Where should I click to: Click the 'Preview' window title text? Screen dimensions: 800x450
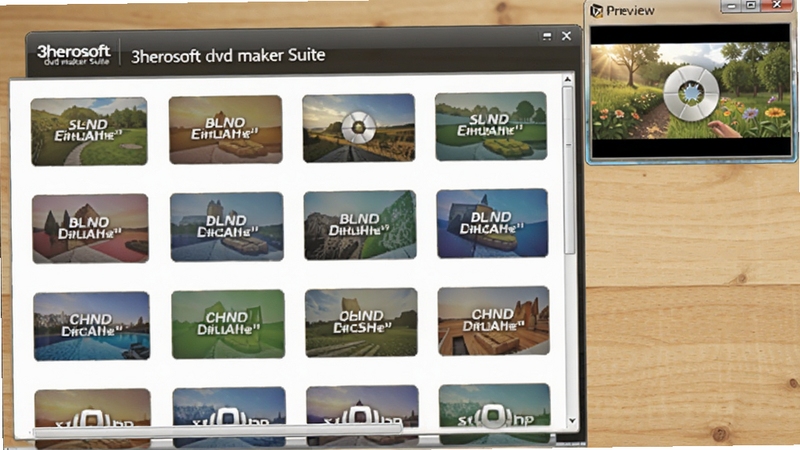[x=630, y=11]
